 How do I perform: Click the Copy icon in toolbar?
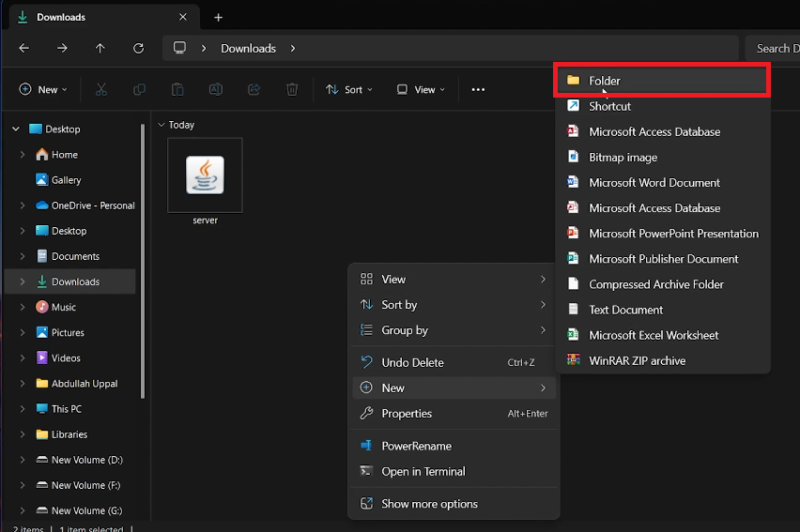(139, 89)
